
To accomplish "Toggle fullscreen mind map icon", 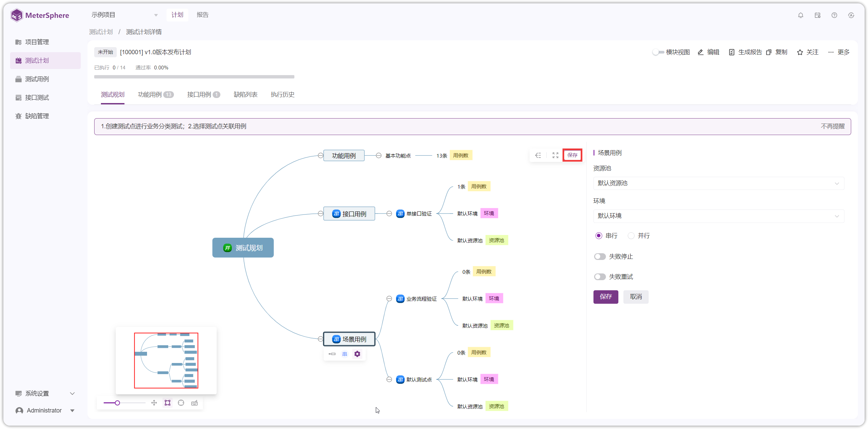I will [x=555, y=155].
